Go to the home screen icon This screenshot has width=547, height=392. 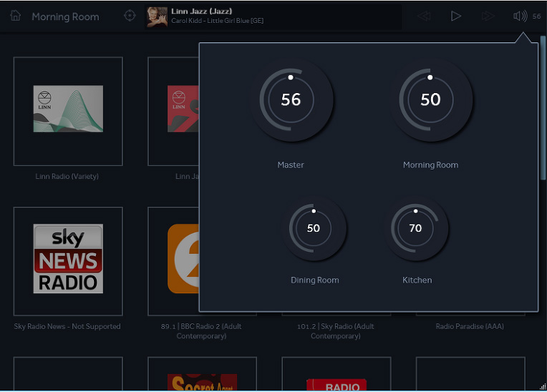click(x=15, y=16)
